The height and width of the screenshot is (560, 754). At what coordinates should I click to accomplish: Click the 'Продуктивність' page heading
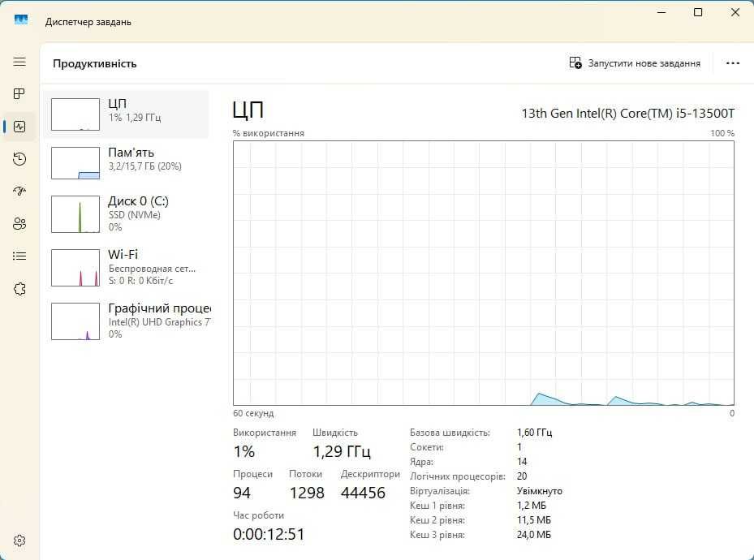tap(95, 63)
